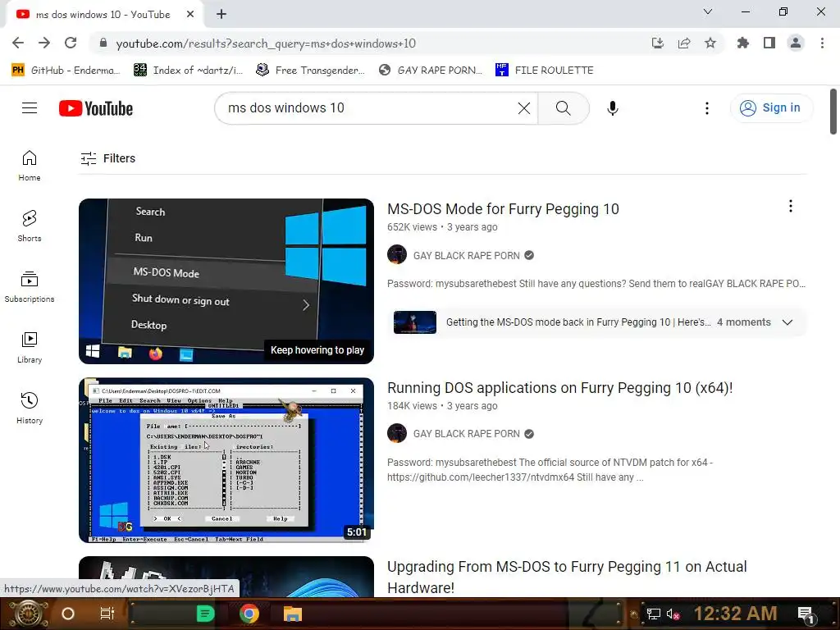Open Subscriptions in the sidebar

[30, 286]
